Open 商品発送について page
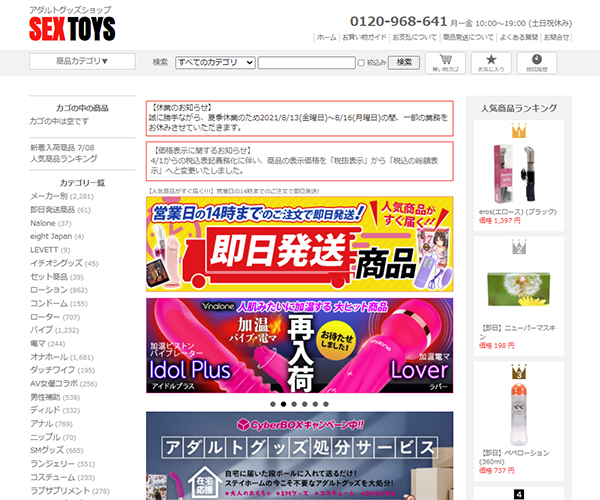 (468, 37)
